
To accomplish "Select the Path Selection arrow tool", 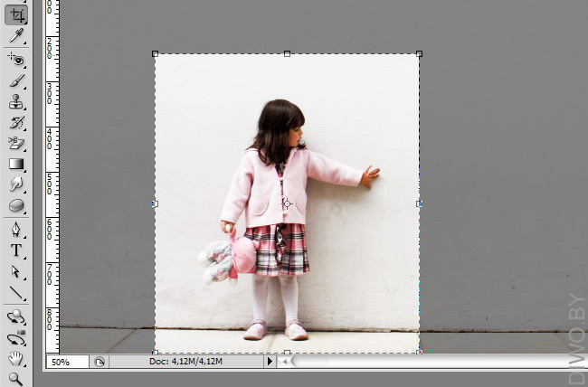I will (16, 271).
